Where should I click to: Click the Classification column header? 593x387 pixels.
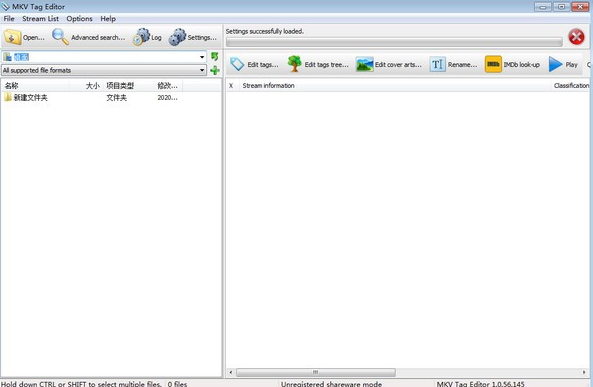(x=571, y=85)
